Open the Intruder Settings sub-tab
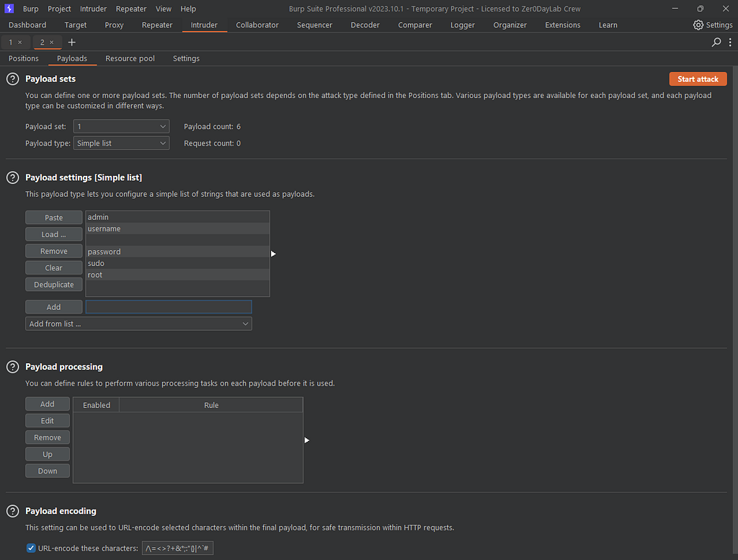 [187, 58]
